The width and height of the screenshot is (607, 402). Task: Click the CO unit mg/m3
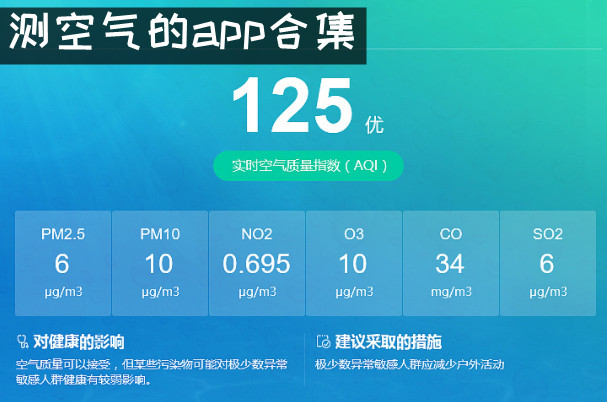point(451,292)
